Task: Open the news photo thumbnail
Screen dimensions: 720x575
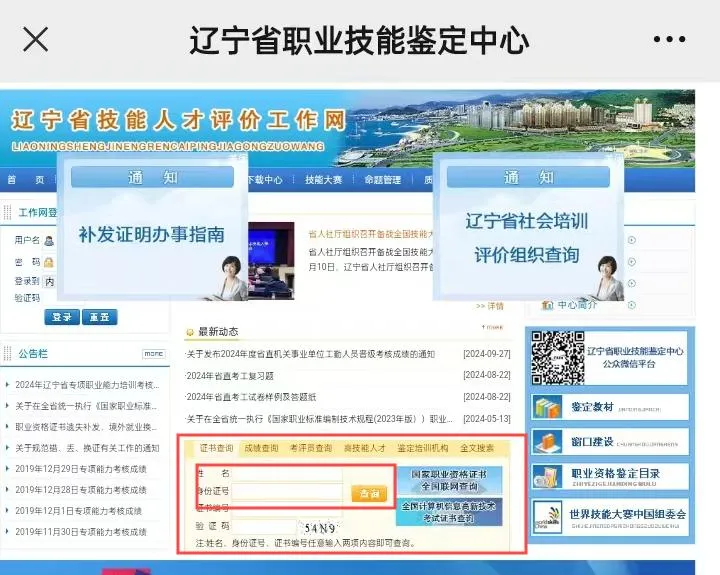Action: (271, 261)
